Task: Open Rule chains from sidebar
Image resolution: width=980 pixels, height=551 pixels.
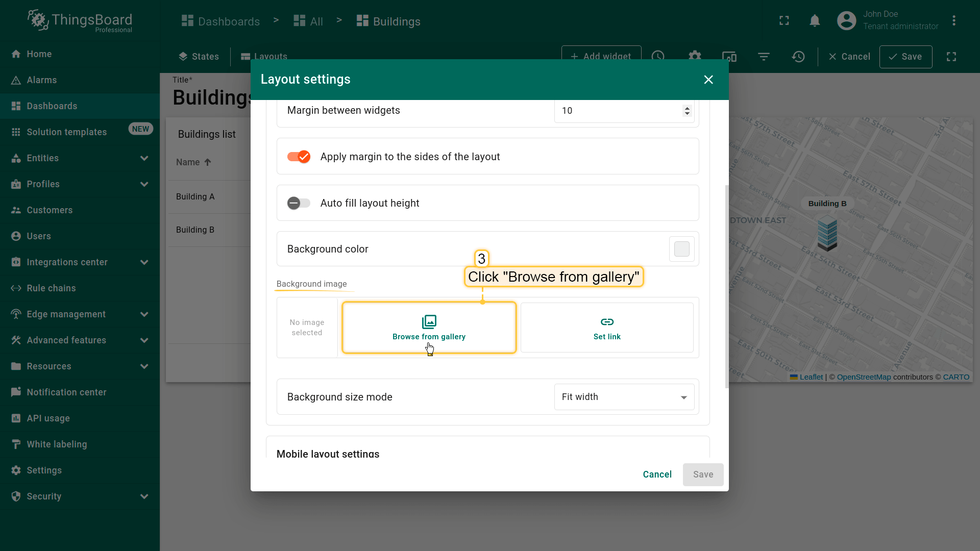Action: pos(51,288)
